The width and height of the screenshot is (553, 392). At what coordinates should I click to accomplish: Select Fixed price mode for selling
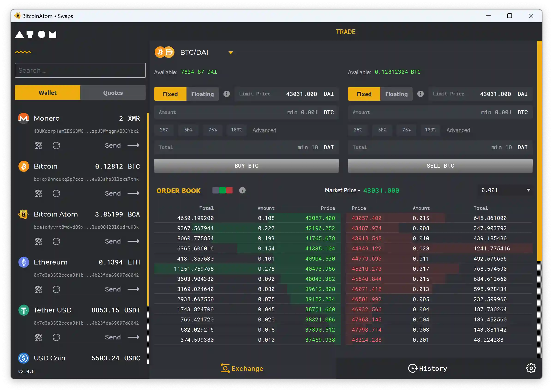click(364, 94)
